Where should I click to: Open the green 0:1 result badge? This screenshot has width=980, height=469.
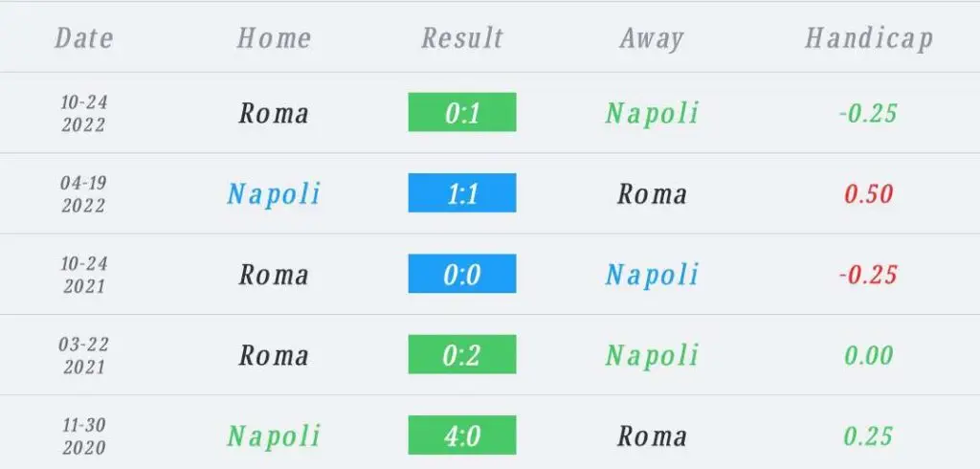[462, 112]
